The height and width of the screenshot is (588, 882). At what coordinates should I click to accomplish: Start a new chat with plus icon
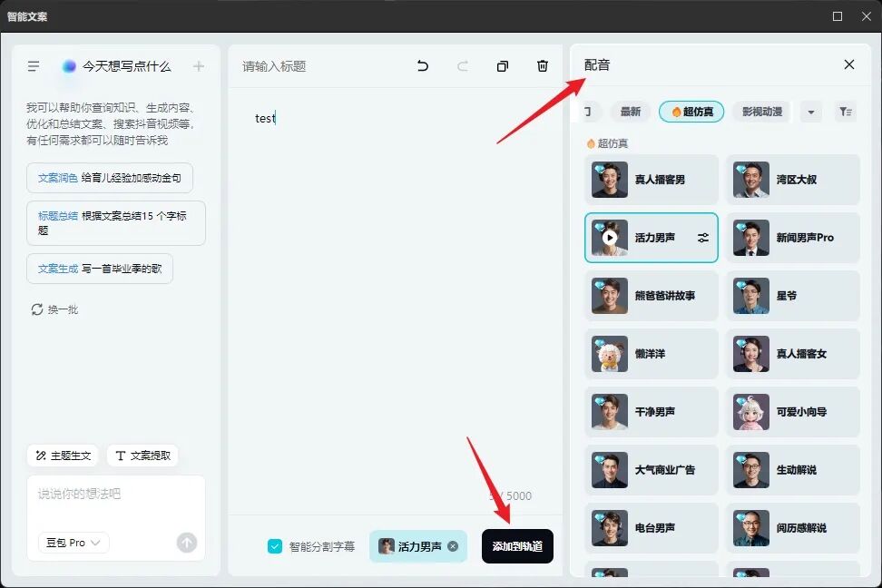pyautogui.click(x=200, y=66)
